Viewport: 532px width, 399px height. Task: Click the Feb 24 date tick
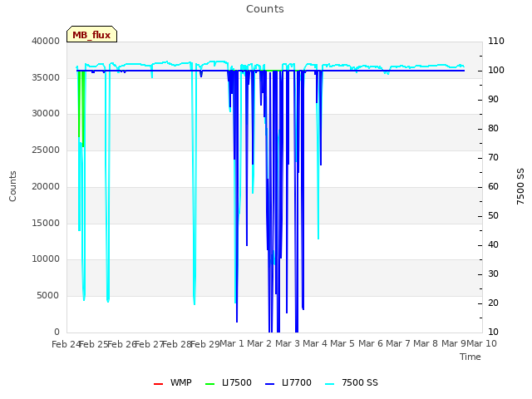point(66,344)
